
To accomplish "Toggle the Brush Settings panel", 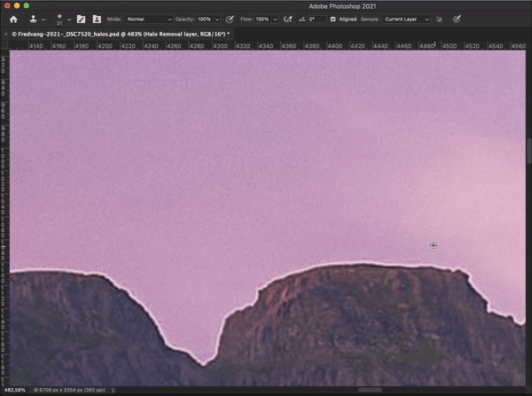I will (x=81, y=19).
